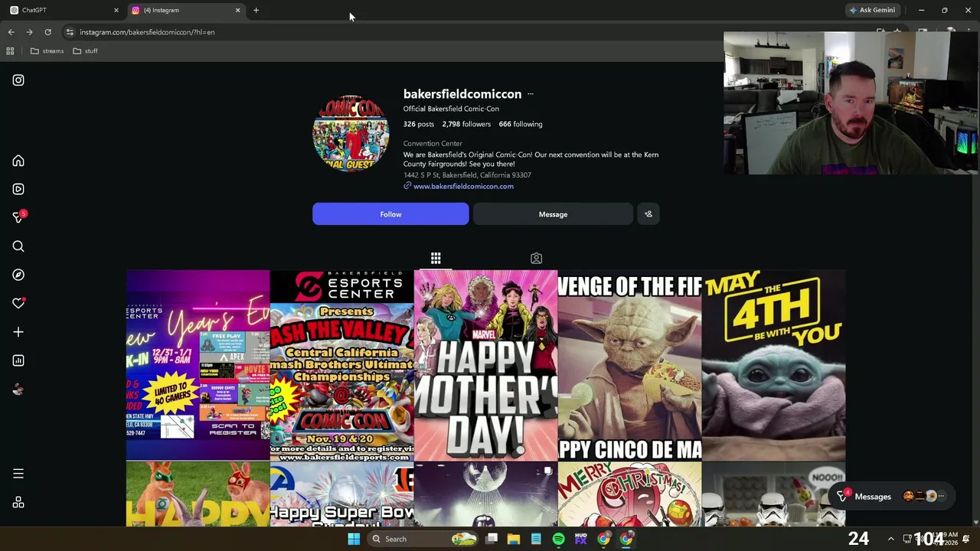Close the Instagram browser tab
The width and height of the screenshot is (980, 551).
click(x=237, y=10)
